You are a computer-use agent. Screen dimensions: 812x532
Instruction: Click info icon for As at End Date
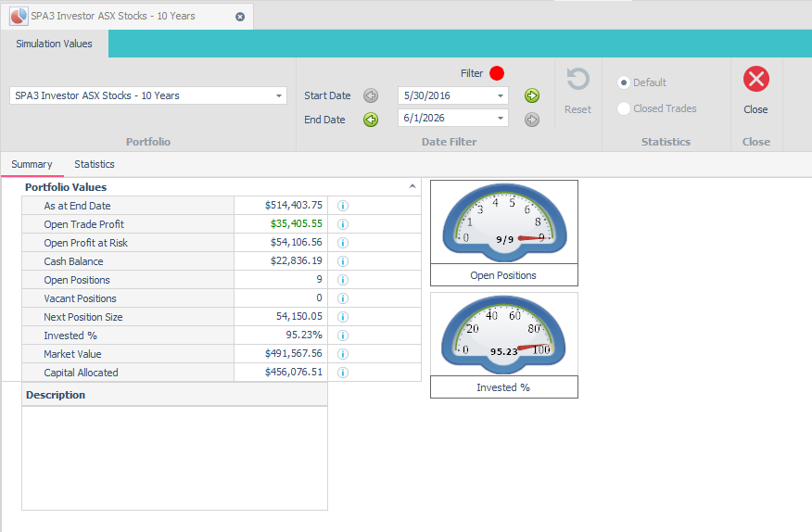click(x=343, y=206)
